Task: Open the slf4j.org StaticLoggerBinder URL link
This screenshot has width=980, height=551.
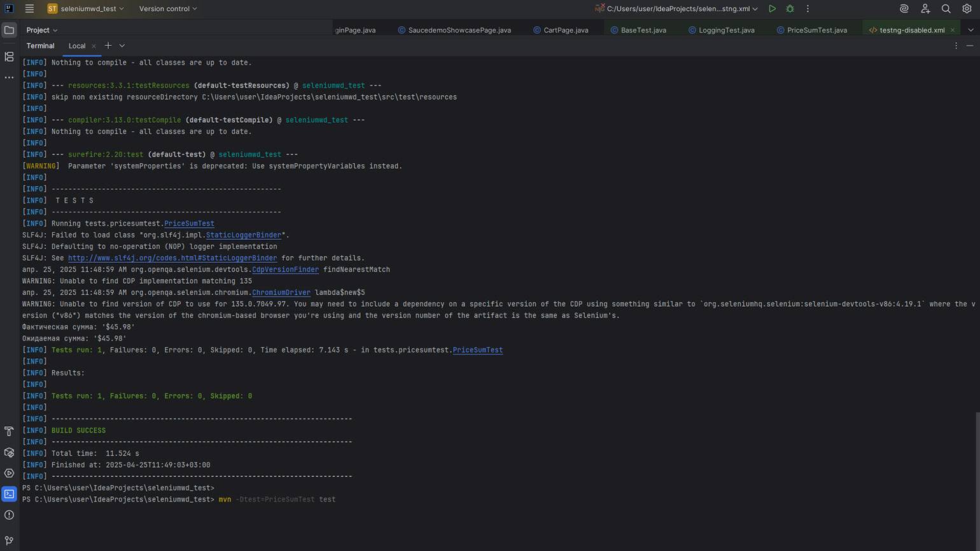Action: tap(172, 258)
